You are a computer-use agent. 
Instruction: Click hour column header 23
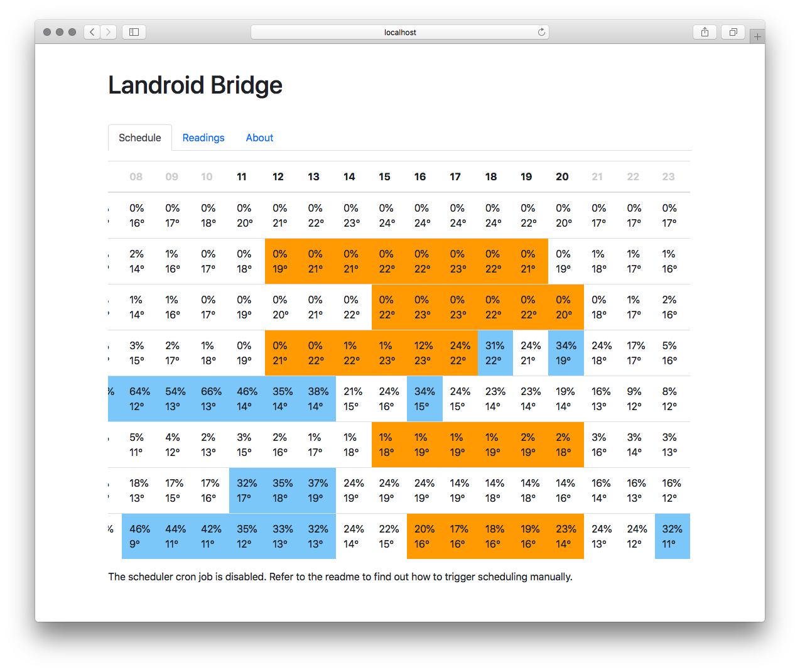(669, 176)
